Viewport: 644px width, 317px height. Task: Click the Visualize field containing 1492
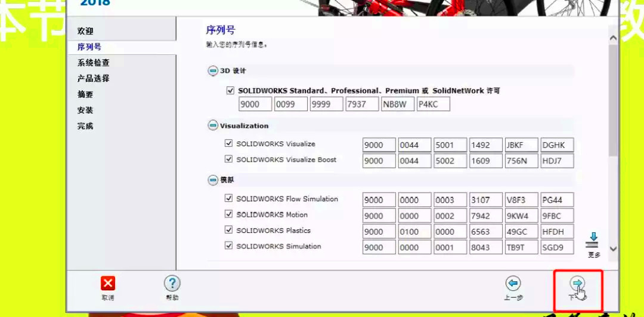pyautogui.click(x=486, y=144)
